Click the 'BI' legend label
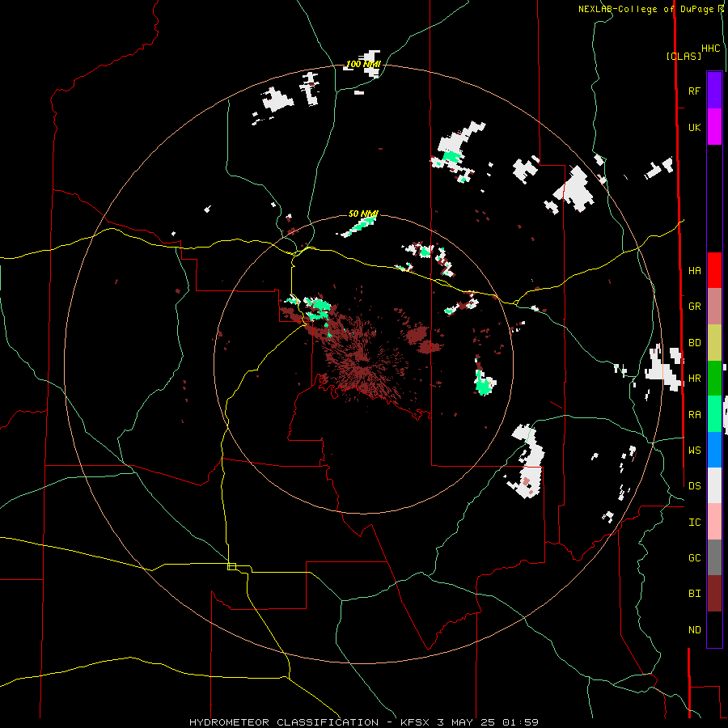This screenshot has height=728, width=728. click(694, 594)
